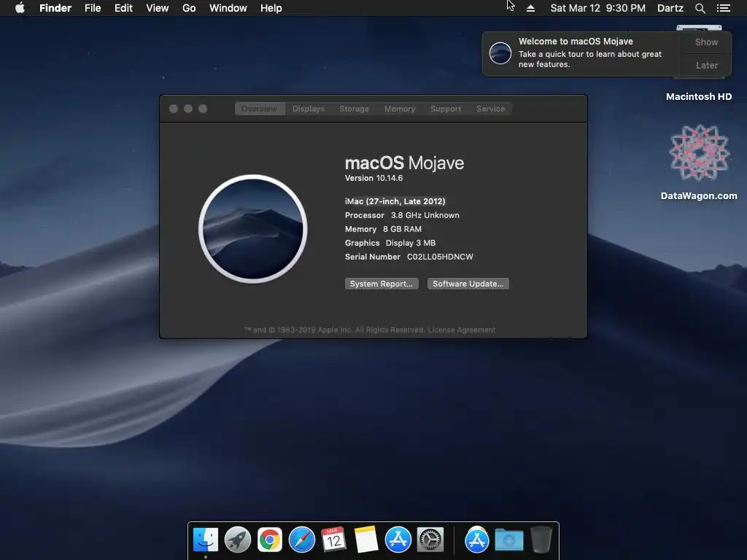Viewport: 747px width, 560px height.
Task: Zoom the About This Mac window
Action: pyautogui.click(x=203, y=109)
